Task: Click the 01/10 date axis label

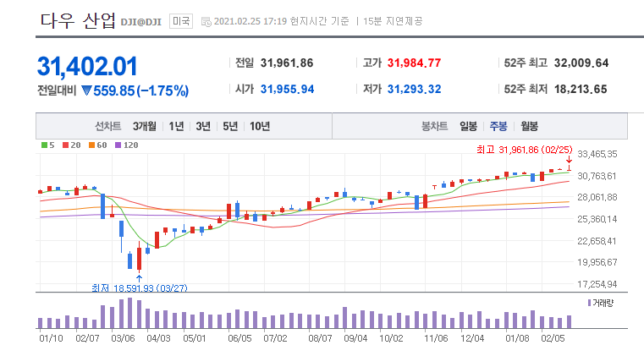Action: click(x=51, y=338)
